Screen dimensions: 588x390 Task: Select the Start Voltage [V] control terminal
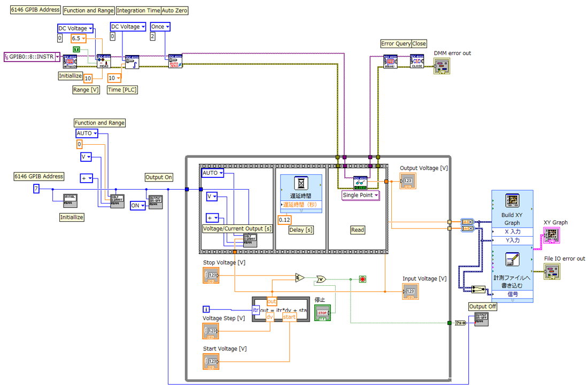coord(211,362)
